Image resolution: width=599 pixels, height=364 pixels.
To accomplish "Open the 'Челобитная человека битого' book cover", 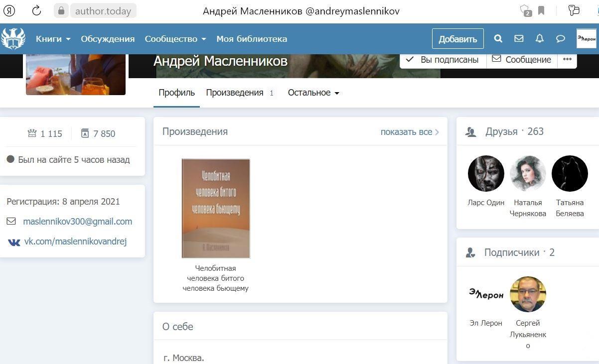I will (216, 208).
